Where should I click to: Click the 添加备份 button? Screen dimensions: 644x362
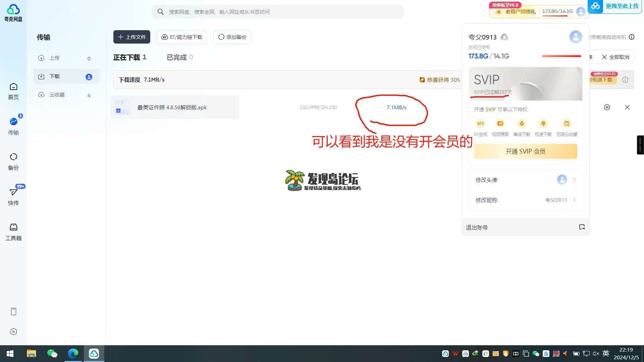[232, 37]
